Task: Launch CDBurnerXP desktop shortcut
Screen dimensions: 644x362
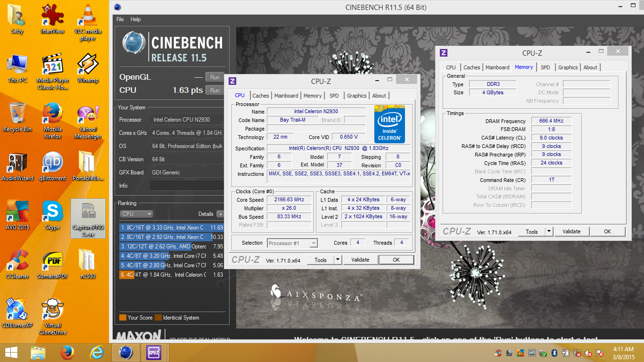Action: (17, 313)
